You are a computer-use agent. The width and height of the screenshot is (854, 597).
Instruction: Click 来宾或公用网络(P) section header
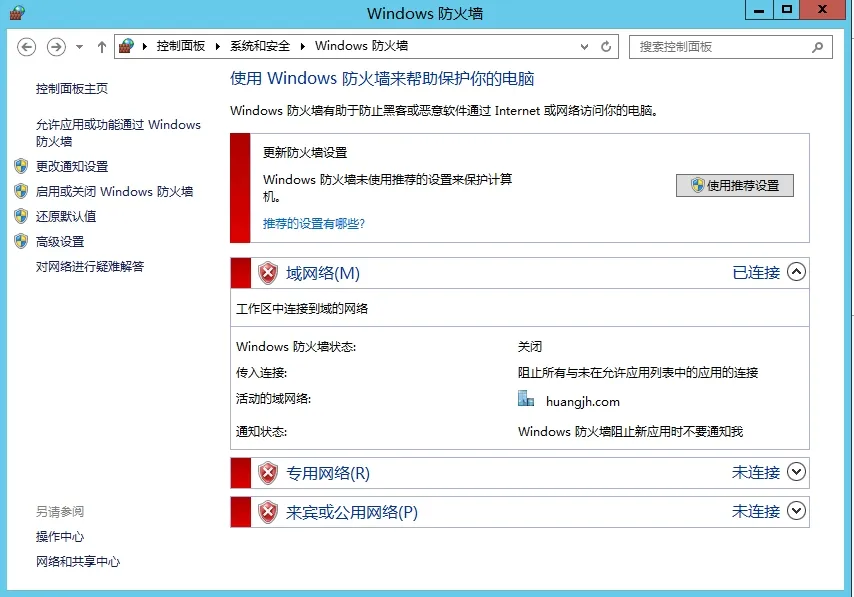(x=352, y=513)
